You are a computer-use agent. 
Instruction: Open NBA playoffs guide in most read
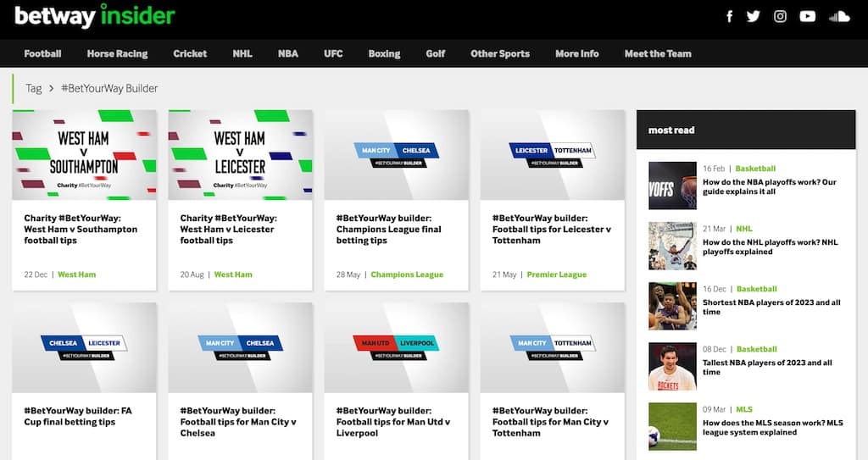pyautogui.click(x=770, y=186)
